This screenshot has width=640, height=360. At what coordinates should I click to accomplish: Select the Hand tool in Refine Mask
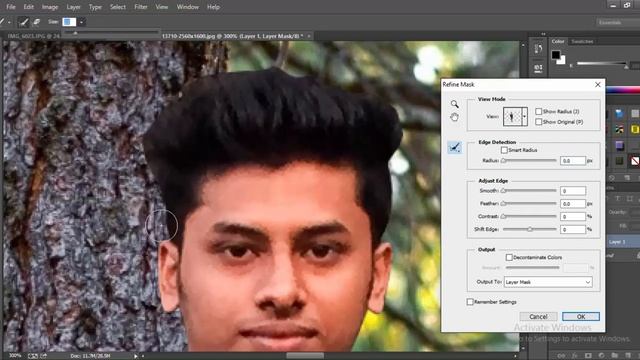tap(454, 118)
